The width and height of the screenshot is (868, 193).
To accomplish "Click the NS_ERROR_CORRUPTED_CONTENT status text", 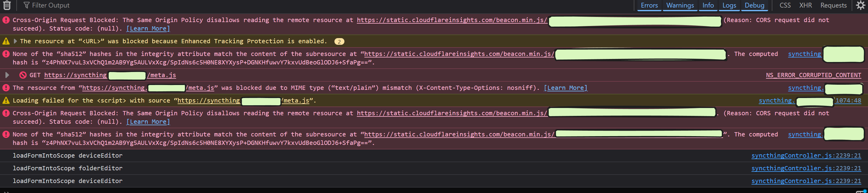I will [813, 75].
